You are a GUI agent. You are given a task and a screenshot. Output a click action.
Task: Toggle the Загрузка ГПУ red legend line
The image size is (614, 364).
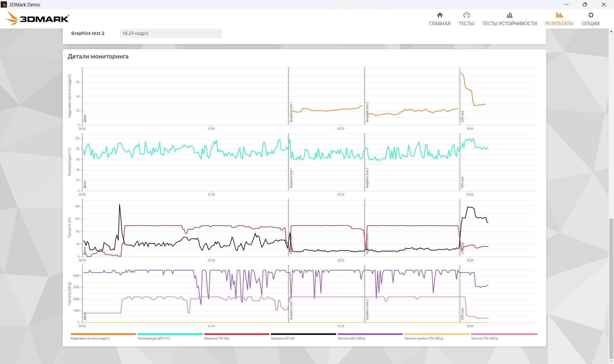237,334
